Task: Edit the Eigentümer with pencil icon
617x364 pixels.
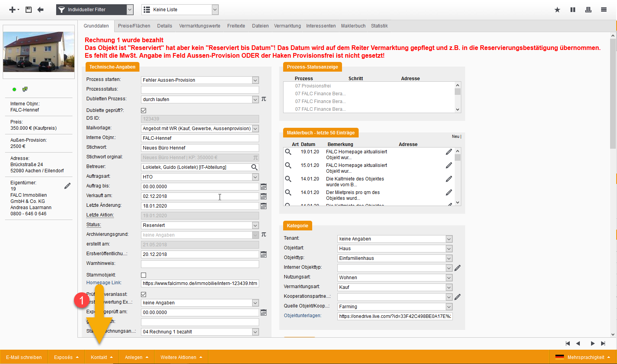Action: point(67,186)
